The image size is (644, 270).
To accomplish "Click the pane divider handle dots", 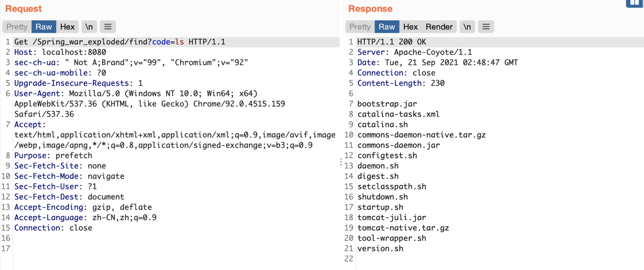I will pyautogui.click(x=341, y=162).
